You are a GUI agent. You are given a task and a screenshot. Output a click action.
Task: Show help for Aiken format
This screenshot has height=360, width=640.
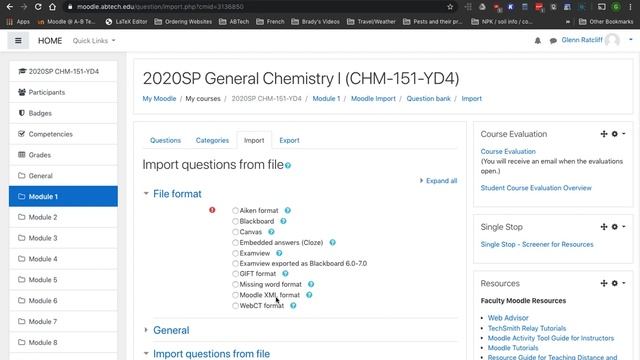288,211
